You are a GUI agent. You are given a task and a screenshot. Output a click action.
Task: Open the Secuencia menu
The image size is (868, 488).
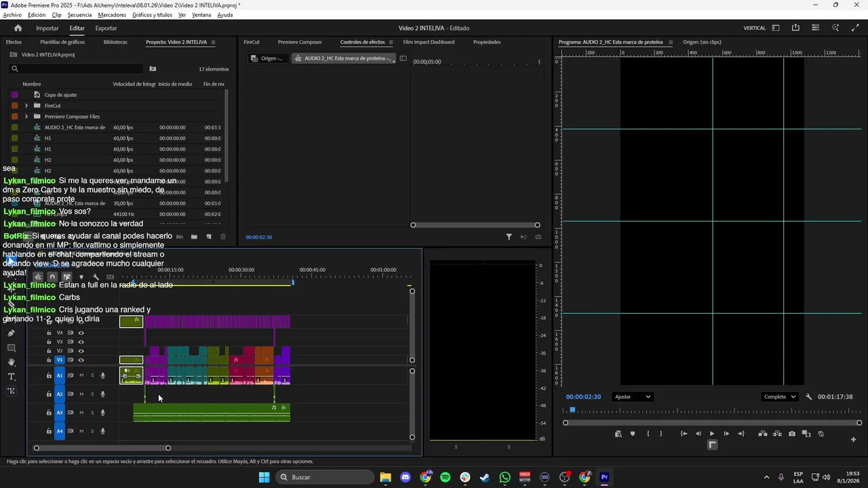point(79,15)
